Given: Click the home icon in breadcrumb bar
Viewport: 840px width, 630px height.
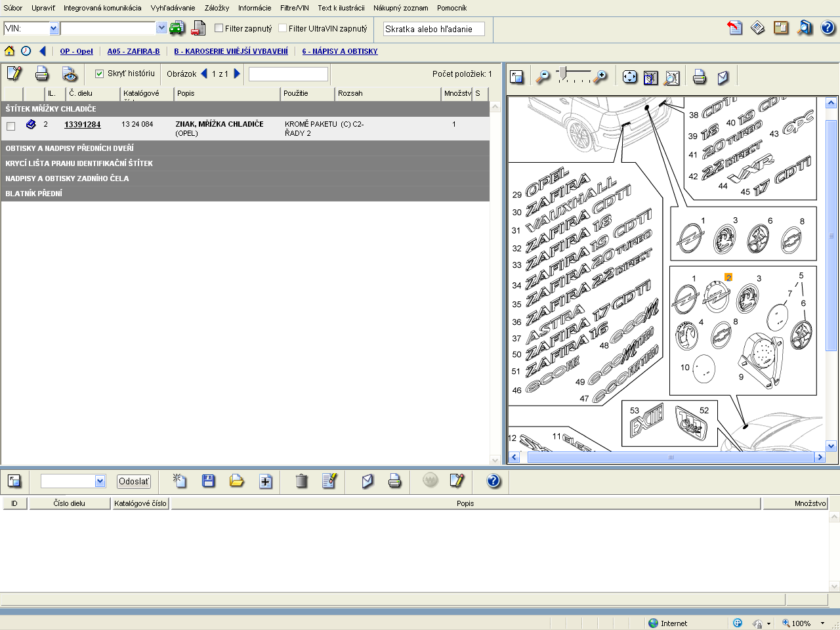Looking at the screenshot, I should click(9, 51).
